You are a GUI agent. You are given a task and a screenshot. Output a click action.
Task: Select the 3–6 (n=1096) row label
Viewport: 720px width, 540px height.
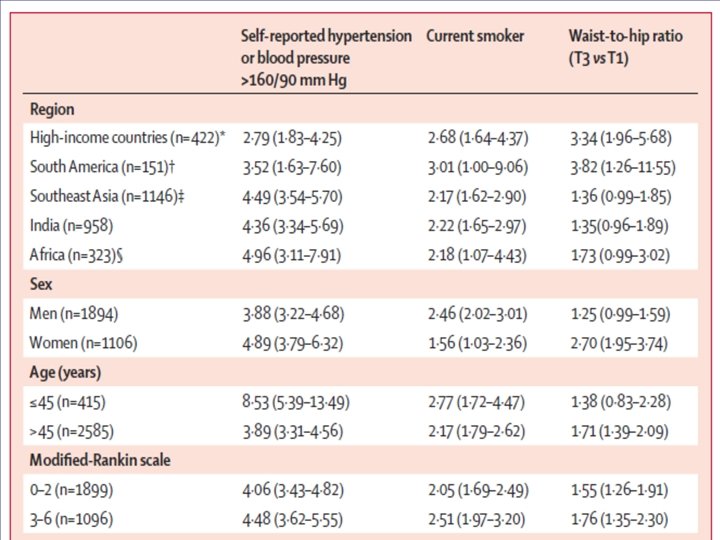(72, 519)
